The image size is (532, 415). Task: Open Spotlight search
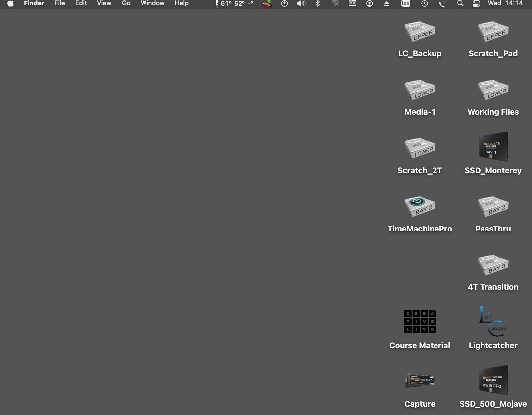pos(460,4)
